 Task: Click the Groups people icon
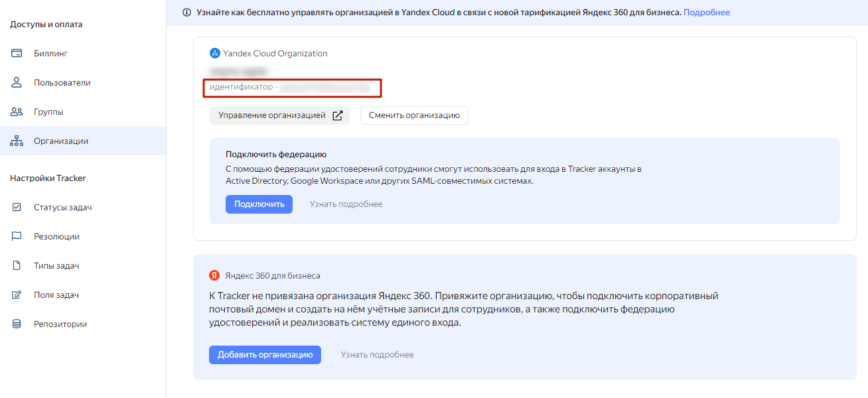(17, 111)
